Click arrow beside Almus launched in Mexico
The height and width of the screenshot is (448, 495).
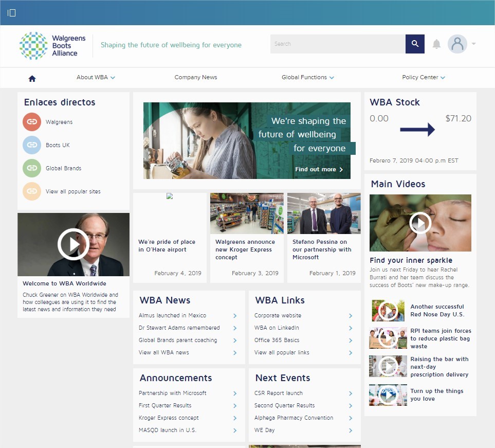coord(235,316)
